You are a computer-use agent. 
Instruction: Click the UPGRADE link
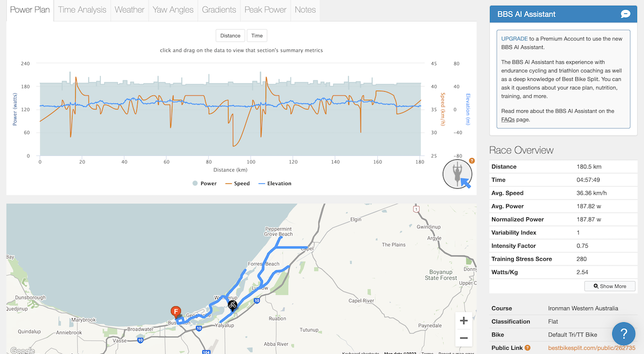[x=515, y=39]
